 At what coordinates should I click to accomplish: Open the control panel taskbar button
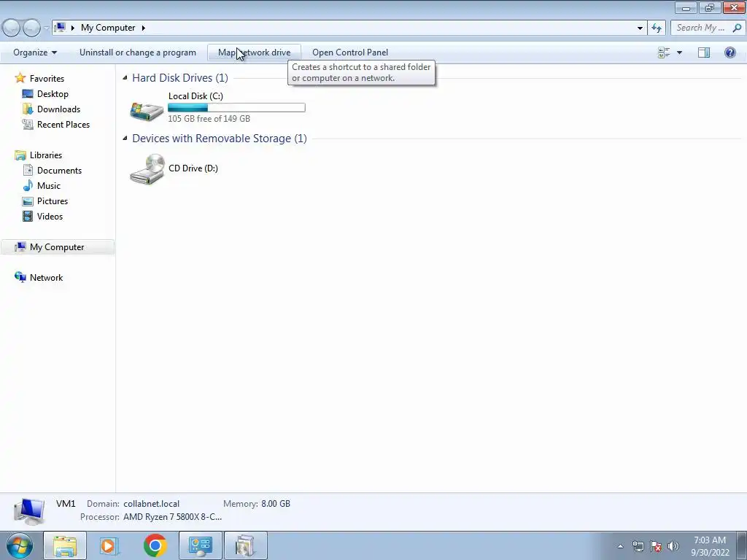pyautogui.click(x=201, y=545)
